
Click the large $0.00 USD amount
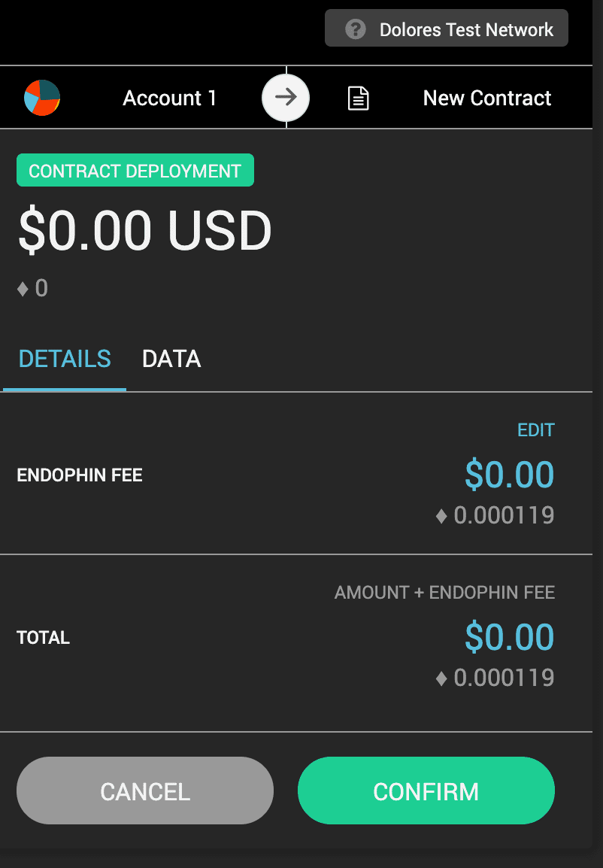(x=144, y=230)
